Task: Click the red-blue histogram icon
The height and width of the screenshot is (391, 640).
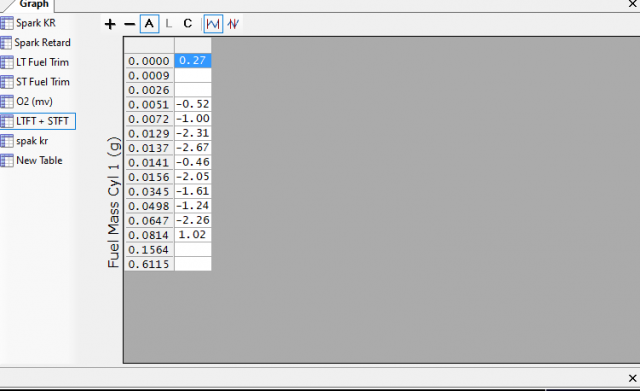Action: pos(233,24)
